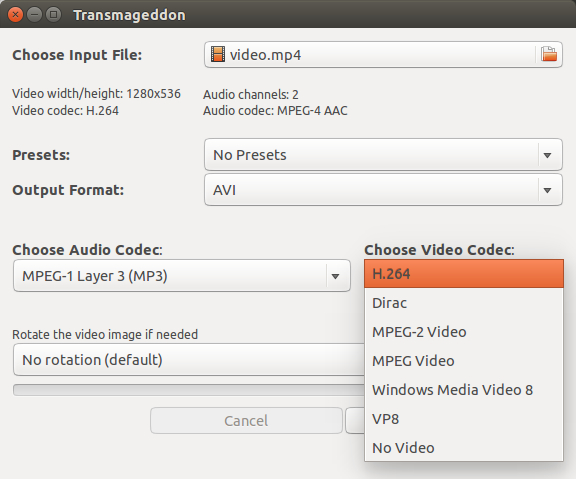The height and width of the screenshot is (479, 576).
Task: Choose Windows Media Video 8 codec
Action: [x=464, y=390]
